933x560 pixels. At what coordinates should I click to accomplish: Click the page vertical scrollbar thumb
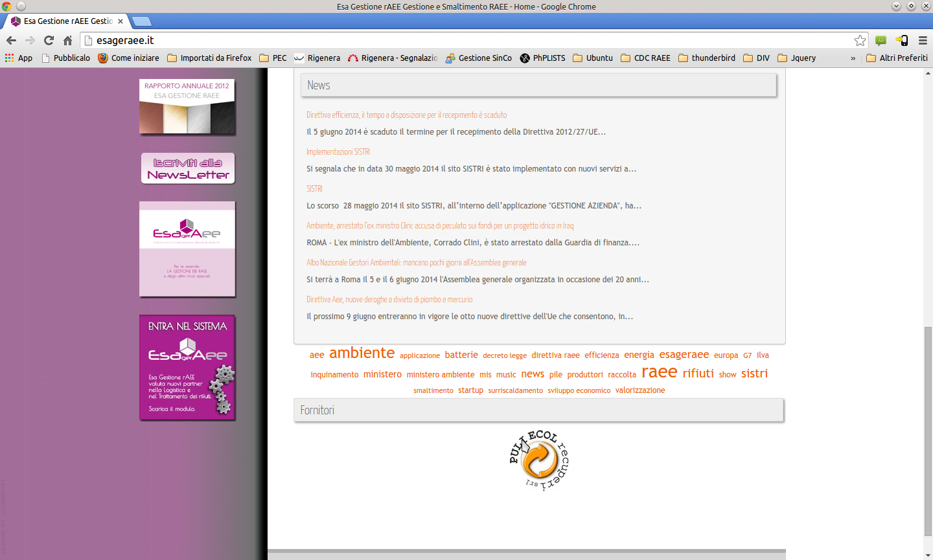[928, 431]
